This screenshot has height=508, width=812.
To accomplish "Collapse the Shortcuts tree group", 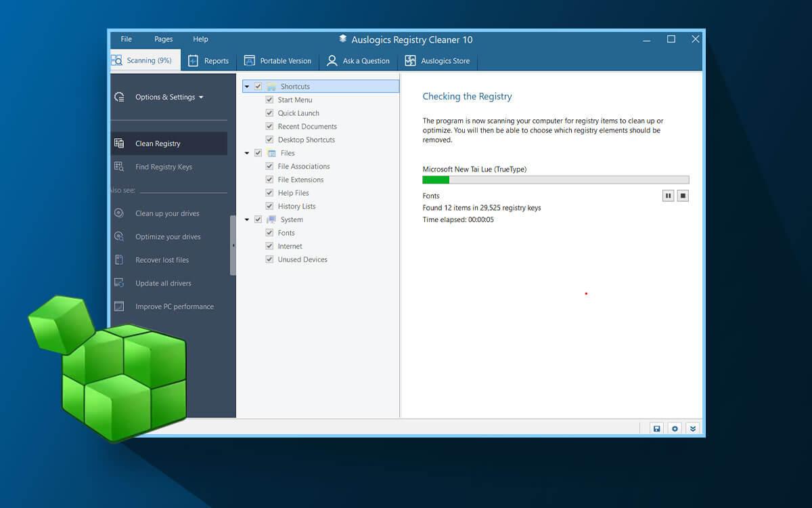I will pos(247,87).
